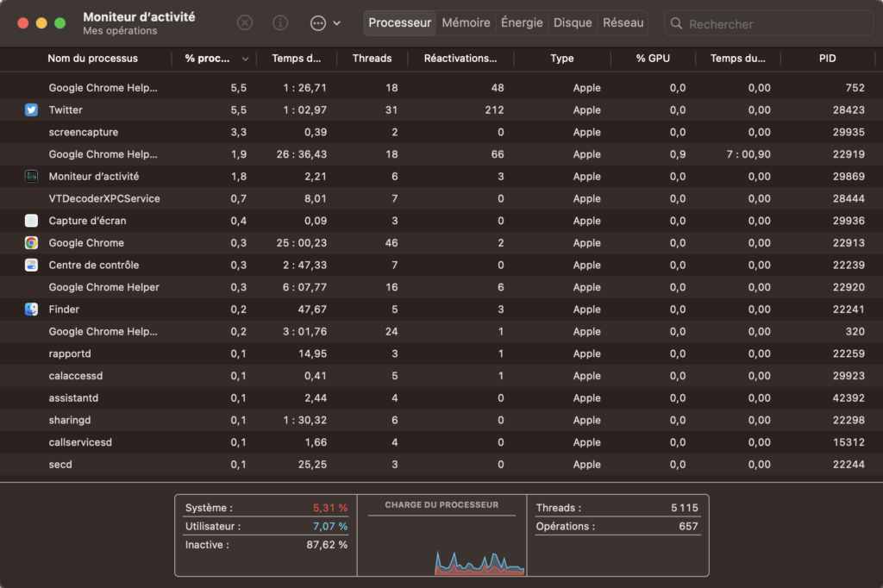
Task: Click the 46 threads value for Google Chrome
Action: click(x=391, y=243)
